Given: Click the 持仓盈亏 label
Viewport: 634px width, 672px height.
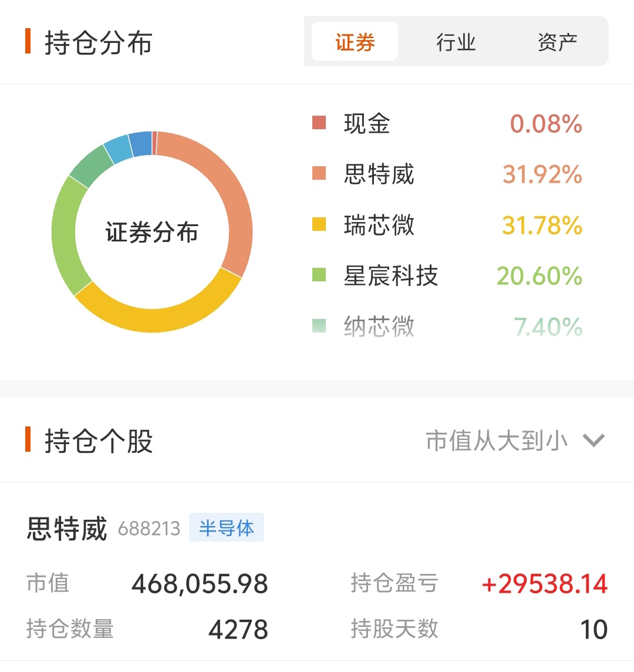Looking at the screenshot, I should pyautogui.click(x=394, y=583).
